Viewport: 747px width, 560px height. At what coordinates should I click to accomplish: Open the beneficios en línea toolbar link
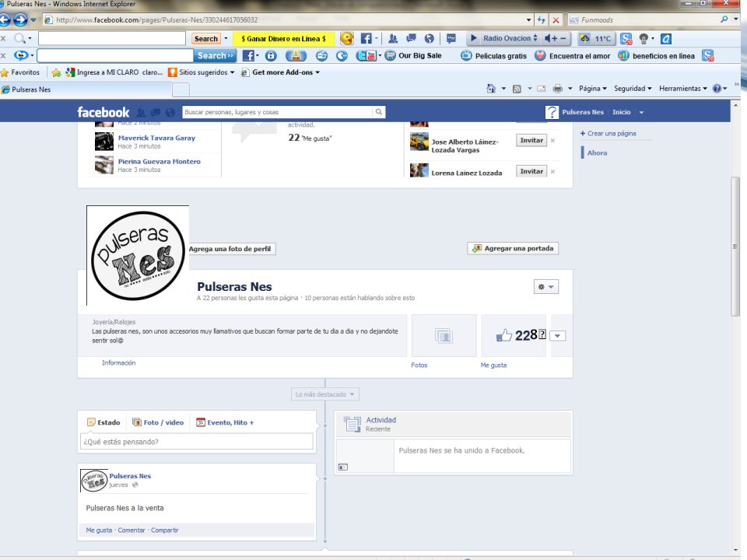click(x=656, y=56)
